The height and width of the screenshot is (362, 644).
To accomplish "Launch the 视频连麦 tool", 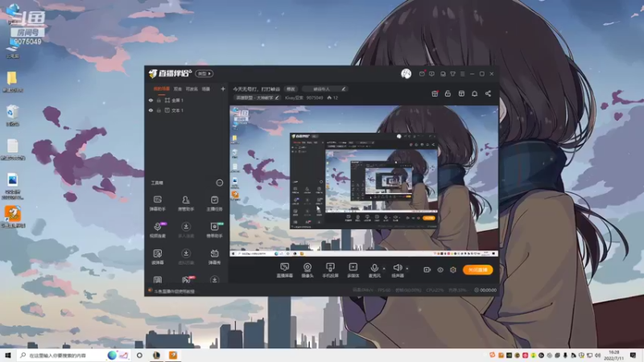I will click(x=158, y=230).
